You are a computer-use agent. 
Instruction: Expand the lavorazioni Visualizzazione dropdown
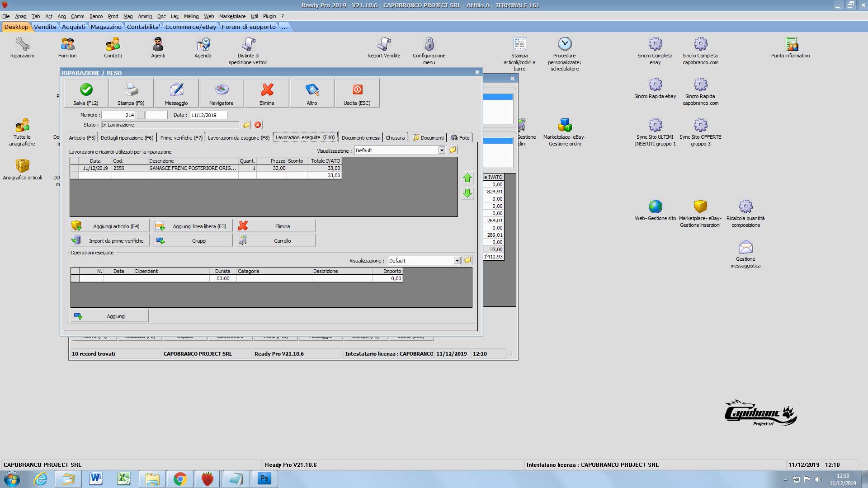point(442,150)
